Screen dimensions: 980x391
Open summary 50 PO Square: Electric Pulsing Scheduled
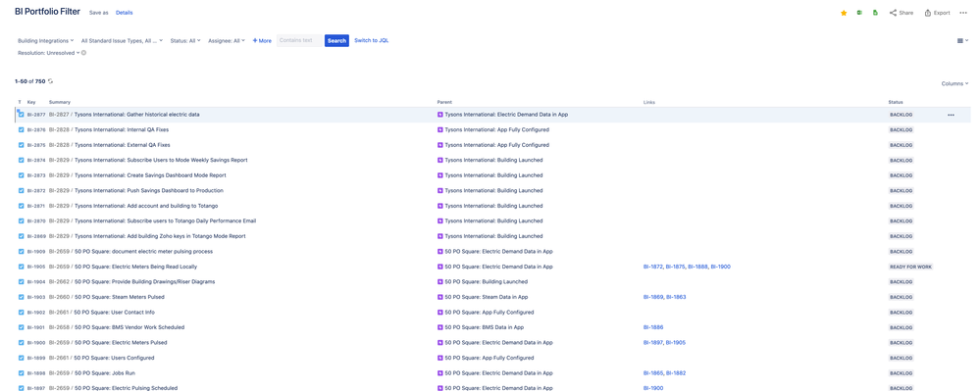click(x=126, y=388)
